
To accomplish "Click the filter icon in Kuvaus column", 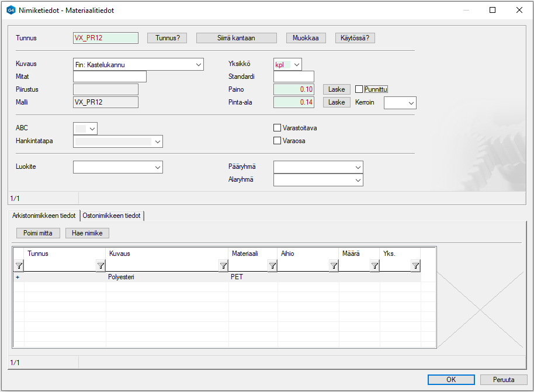I will click(223, 266).
